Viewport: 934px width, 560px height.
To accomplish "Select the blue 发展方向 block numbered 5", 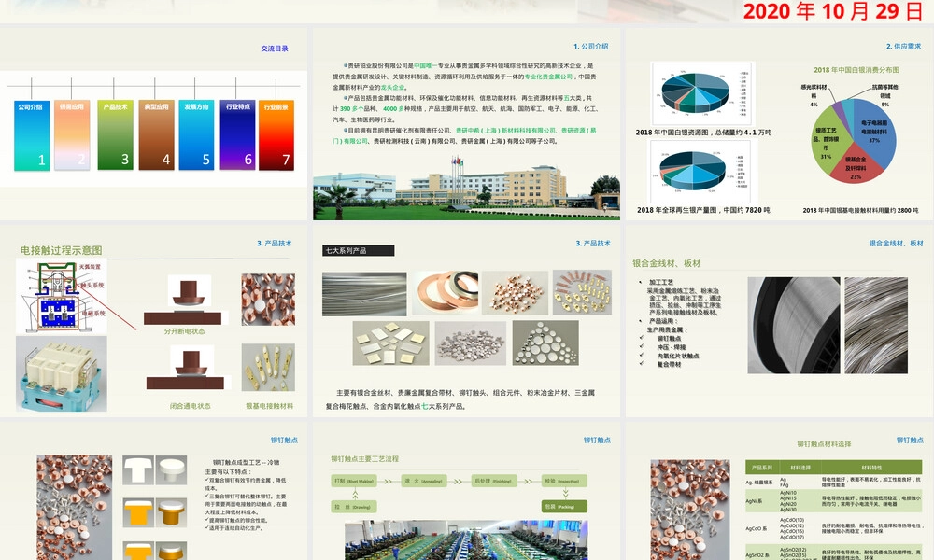I will click(x=196, y=135).
